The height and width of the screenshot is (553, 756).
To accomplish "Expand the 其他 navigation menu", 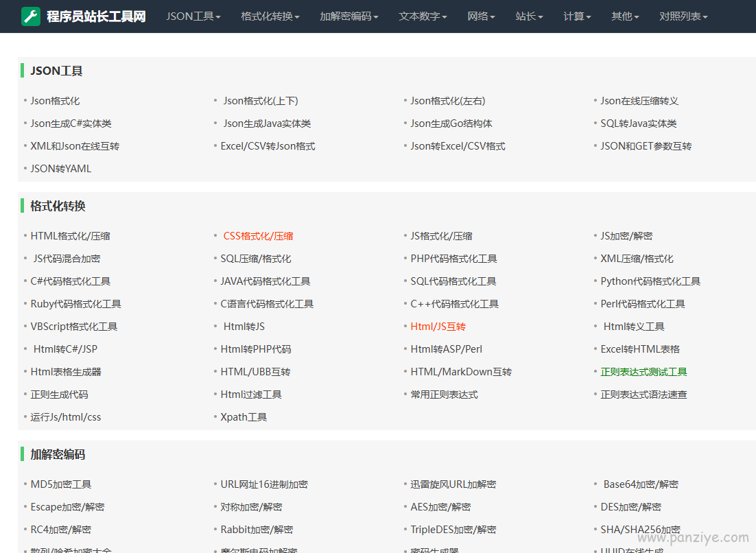I will (x=625, y=16).
